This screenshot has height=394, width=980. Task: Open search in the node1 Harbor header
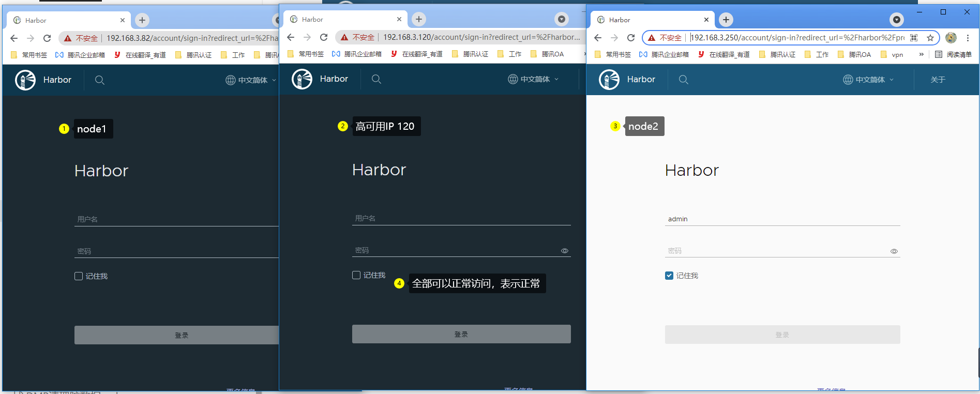100,80
